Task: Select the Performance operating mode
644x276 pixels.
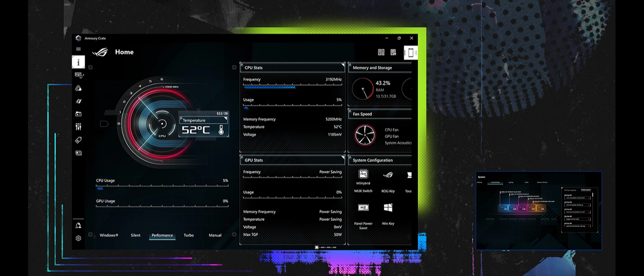Action: point(162,235)
